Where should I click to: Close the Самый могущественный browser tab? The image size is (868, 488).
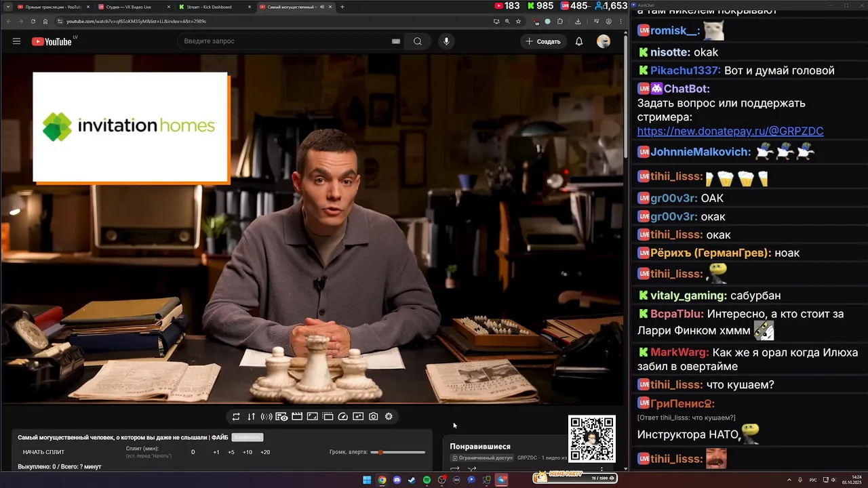[330, 7]
